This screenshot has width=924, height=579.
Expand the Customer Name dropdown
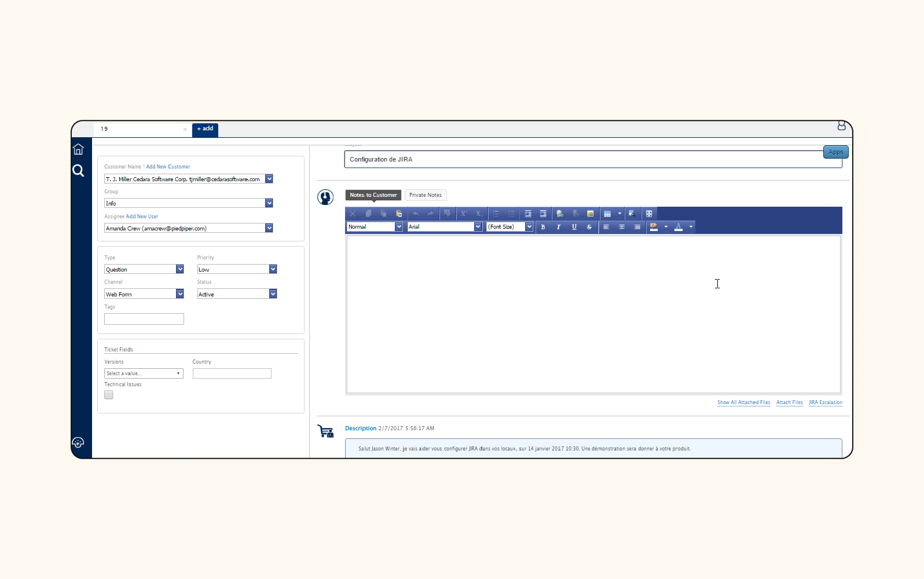269,179
